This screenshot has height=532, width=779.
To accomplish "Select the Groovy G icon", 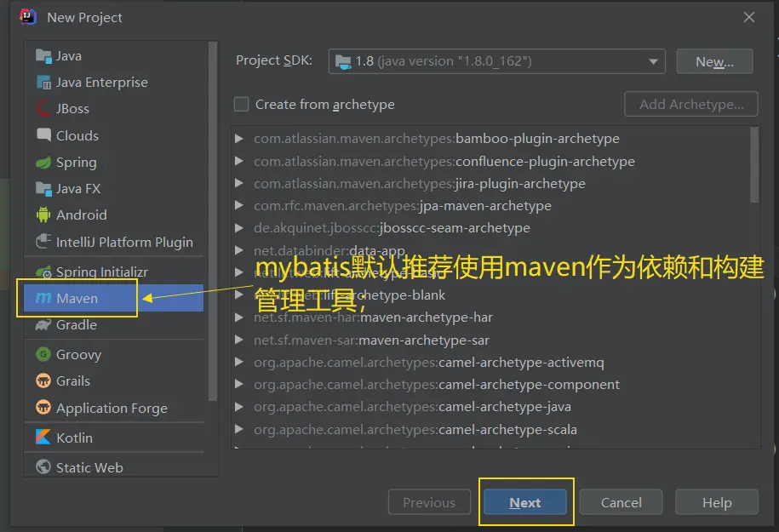I will click(x=43, y=354).
